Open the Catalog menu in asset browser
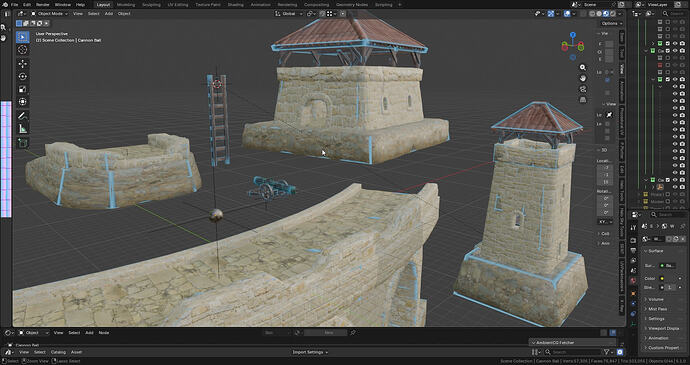 (58, 352)
